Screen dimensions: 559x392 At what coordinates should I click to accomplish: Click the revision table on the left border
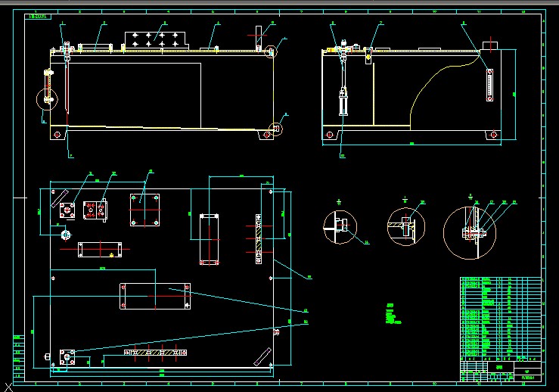point(17,356)
